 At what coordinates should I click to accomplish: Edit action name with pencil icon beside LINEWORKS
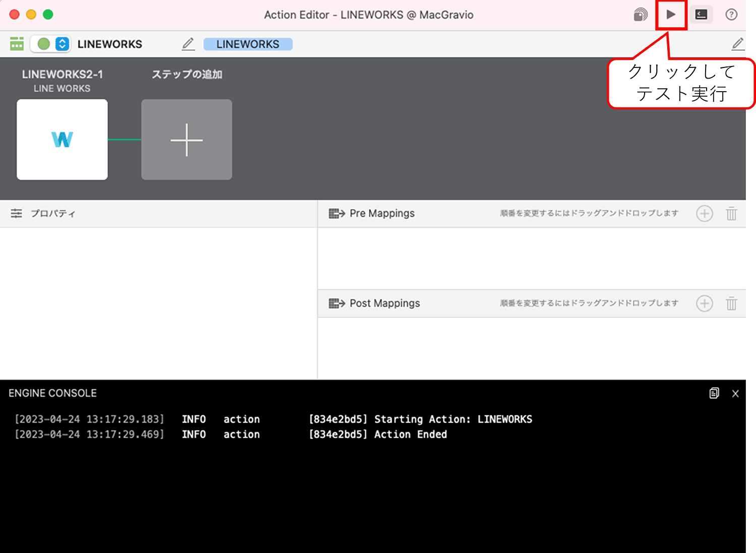coord(188,44)
